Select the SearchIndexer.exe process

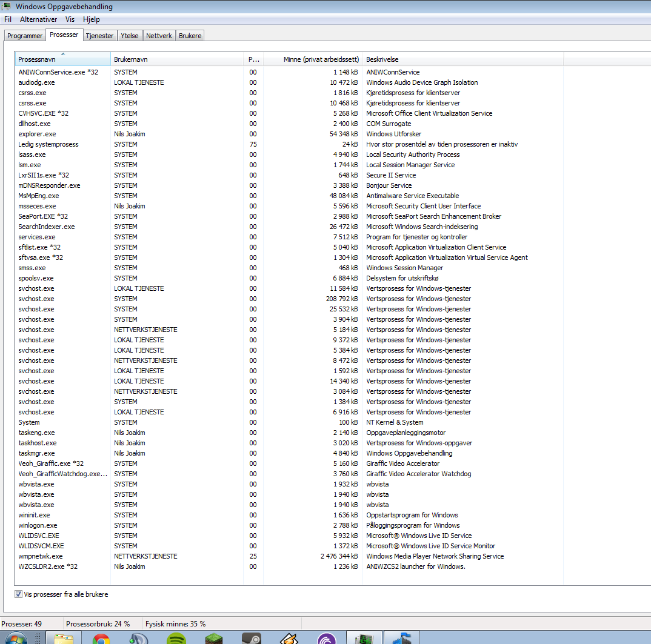(x=289, y=227)
